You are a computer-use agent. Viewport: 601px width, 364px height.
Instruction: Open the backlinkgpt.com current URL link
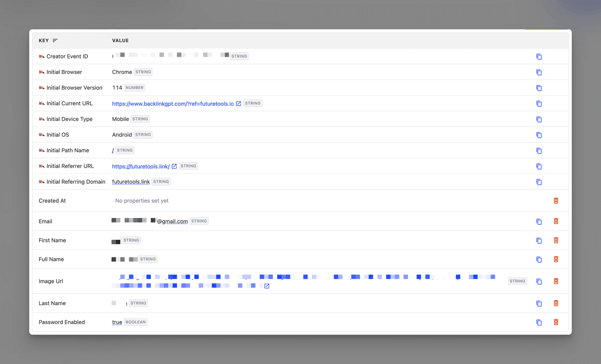tap(173, 104)
